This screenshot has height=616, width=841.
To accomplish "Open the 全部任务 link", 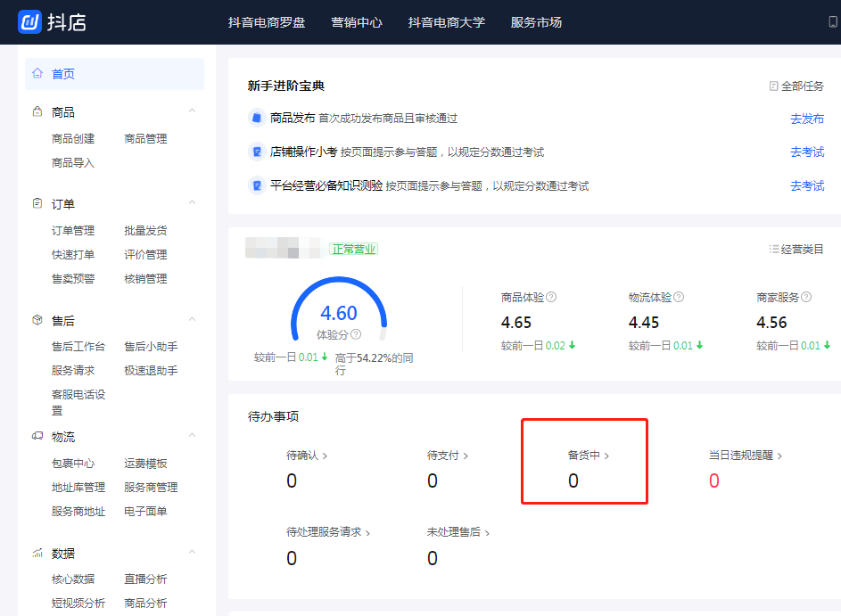I will pos(796,86).
